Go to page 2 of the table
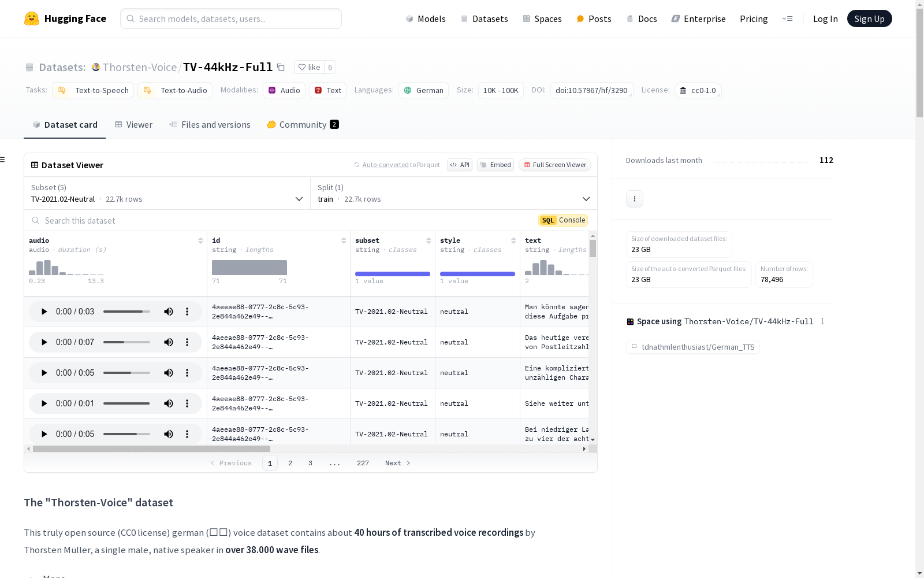Screen dimensions: 924x578 (290, 463)
